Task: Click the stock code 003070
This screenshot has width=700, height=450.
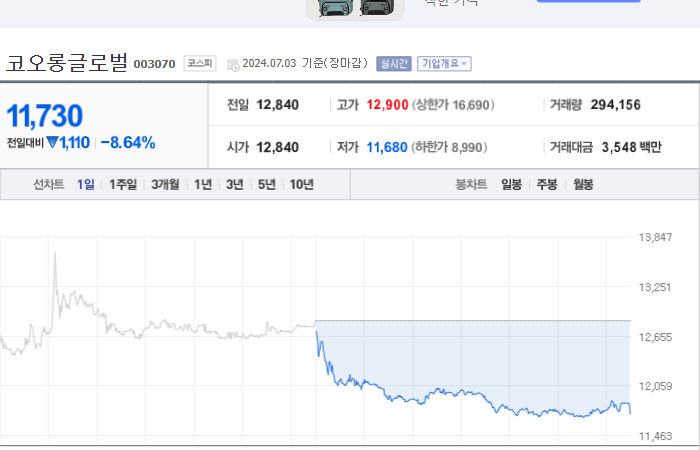Action: [x=154, y=64]
